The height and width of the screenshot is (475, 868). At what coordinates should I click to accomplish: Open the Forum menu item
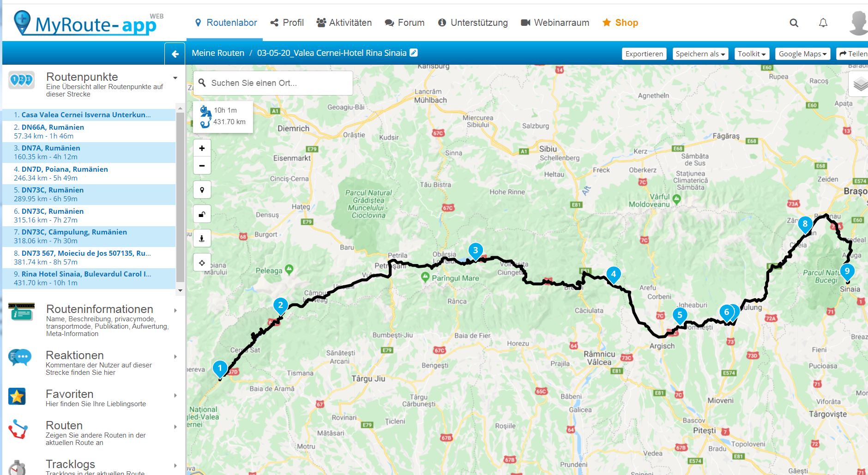[x=404, y=23]
